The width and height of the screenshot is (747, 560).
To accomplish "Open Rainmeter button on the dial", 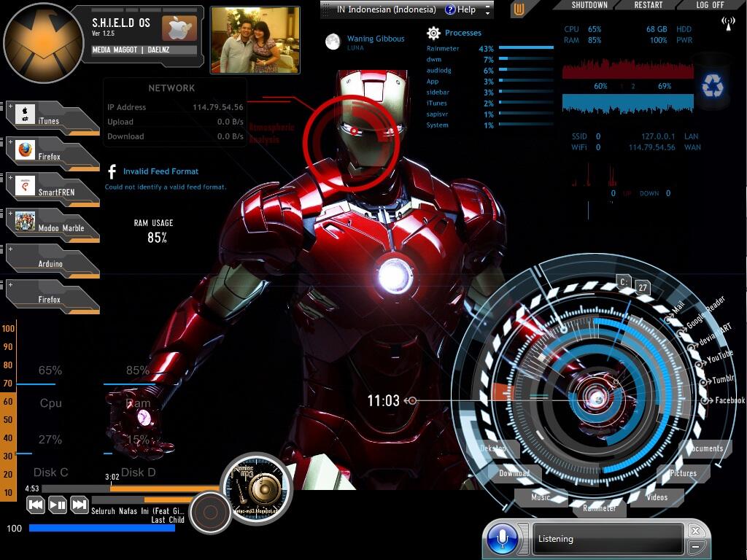I will pyautogui.click(x=600, y=508).
